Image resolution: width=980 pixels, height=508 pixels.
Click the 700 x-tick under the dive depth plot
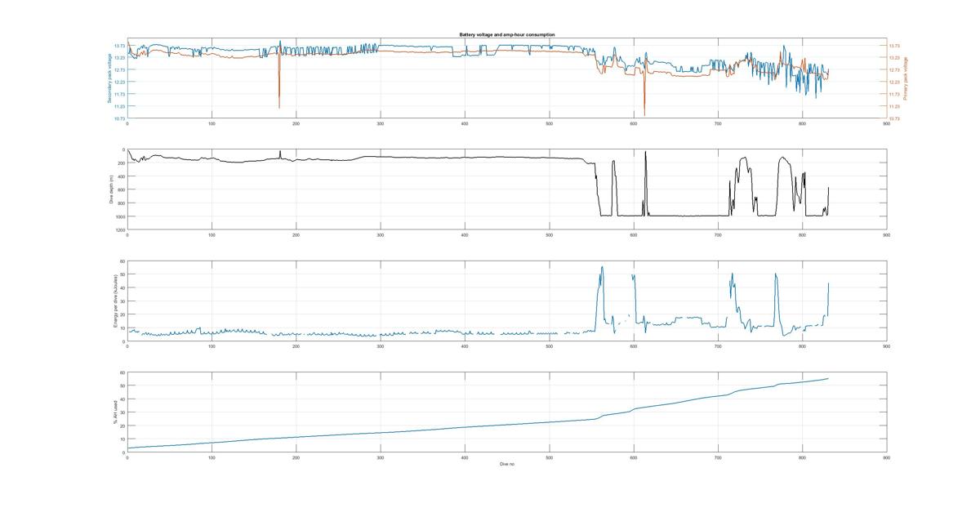tap(718, 234)
